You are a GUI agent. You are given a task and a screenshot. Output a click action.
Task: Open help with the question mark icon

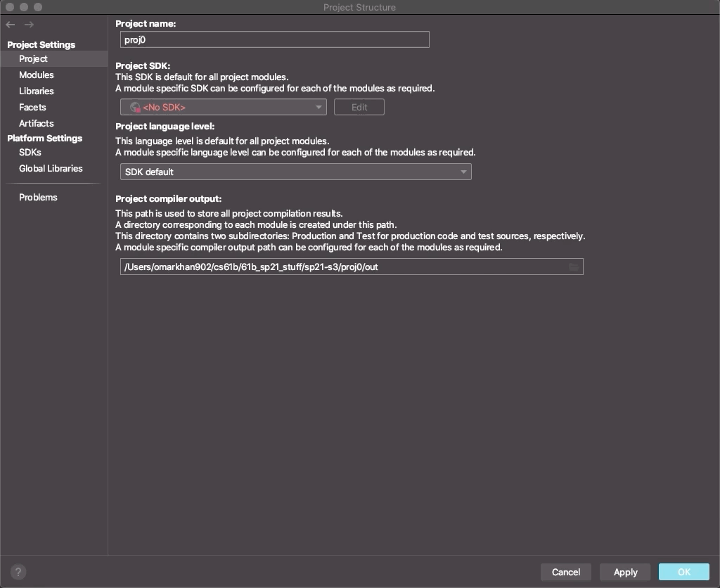click(17, 572)
